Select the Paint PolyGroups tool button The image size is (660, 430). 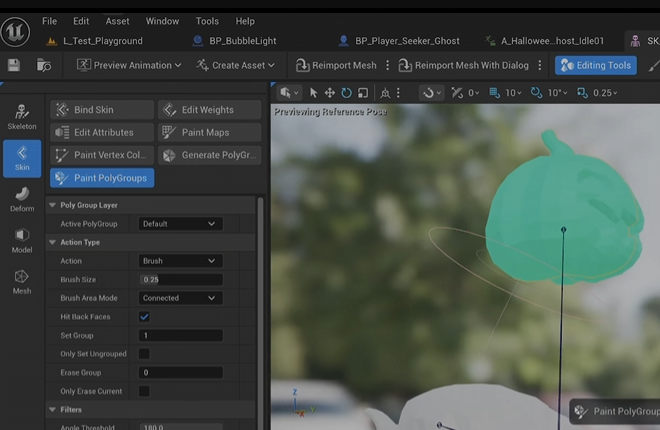click(102, 178)
